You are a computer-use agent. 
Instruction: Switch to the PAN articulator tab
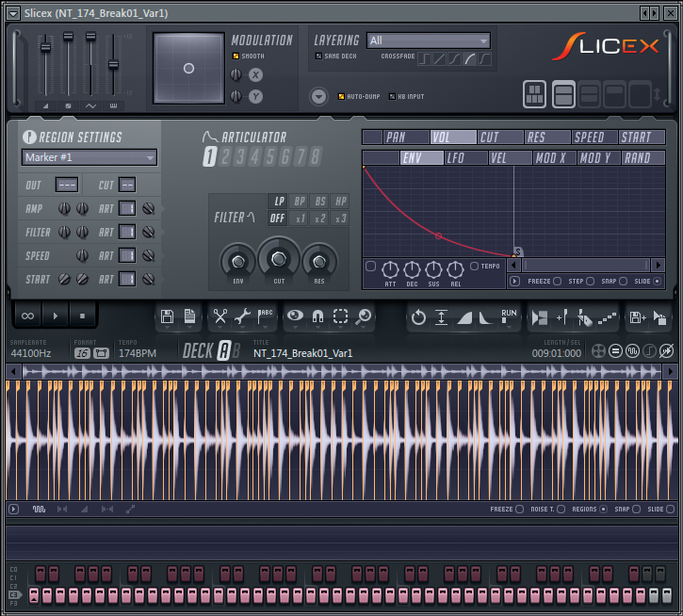tap(405, 138)
